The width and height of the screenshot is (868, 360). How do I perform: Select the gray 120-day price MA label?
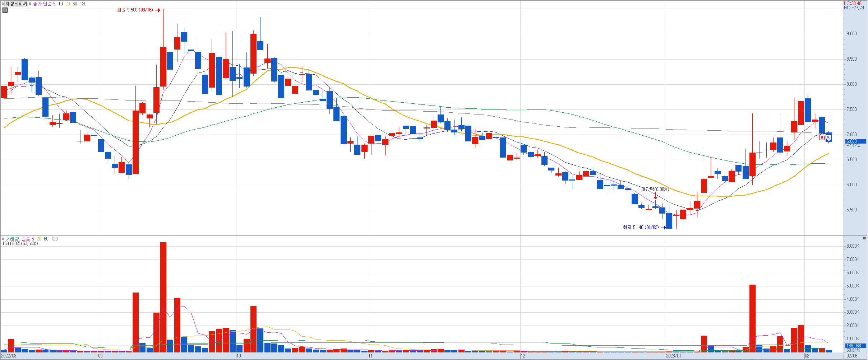pos(83,4)
